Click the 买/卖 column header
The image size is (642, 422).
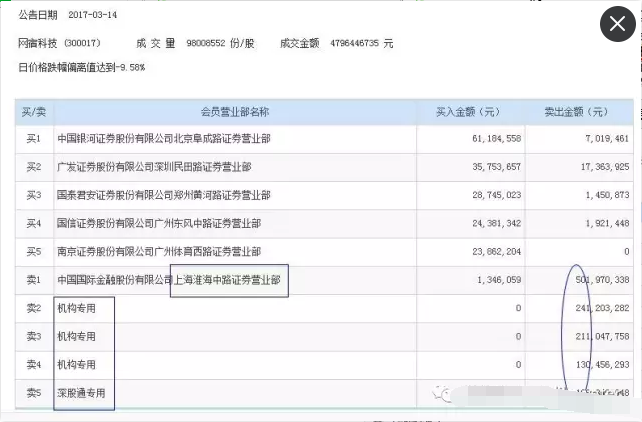click(x=34, y=112)
